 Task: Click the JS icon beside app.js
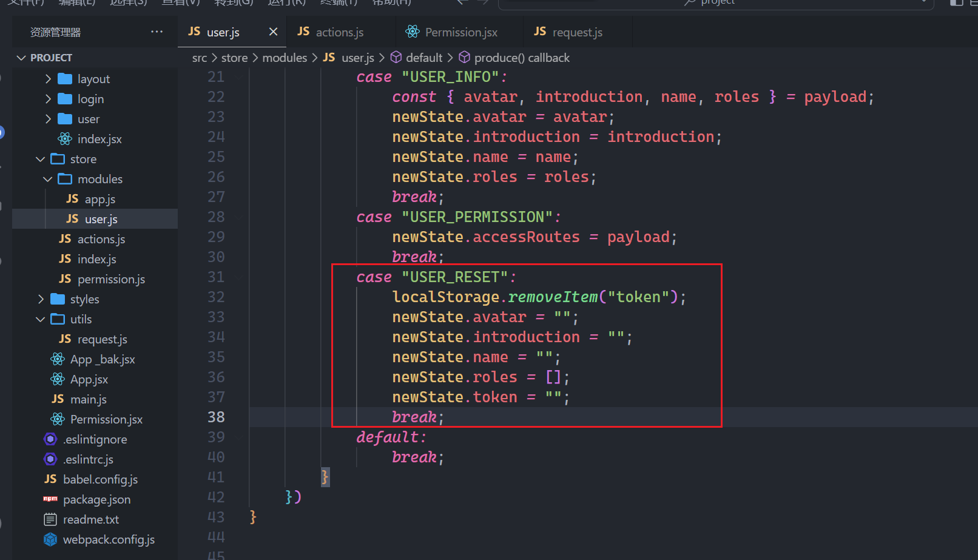click(x=72, y=199)
